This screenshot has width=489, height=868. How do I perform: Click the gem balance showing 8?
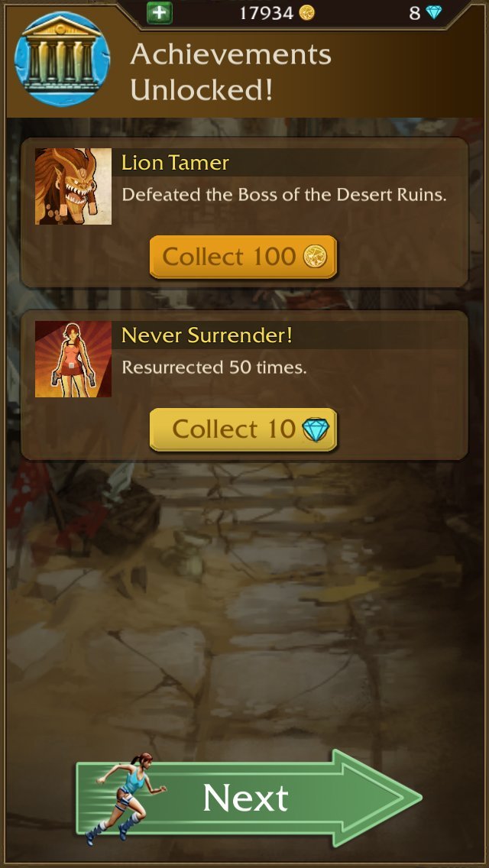(x=415, y=13)
